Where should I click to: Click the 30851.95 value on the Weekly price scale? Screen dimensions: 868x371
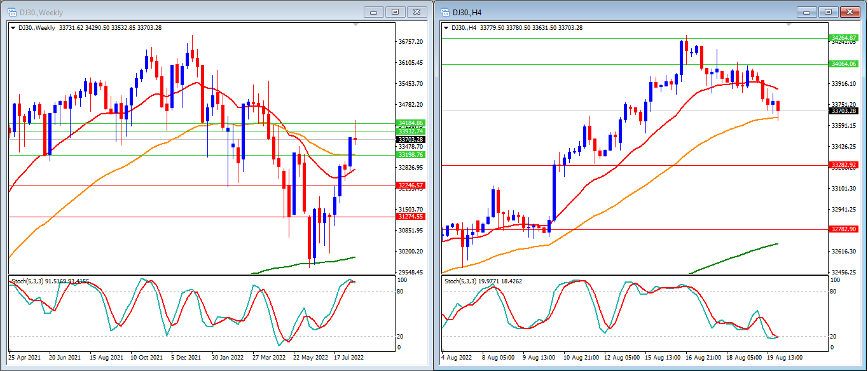click(x=411, y=231)
